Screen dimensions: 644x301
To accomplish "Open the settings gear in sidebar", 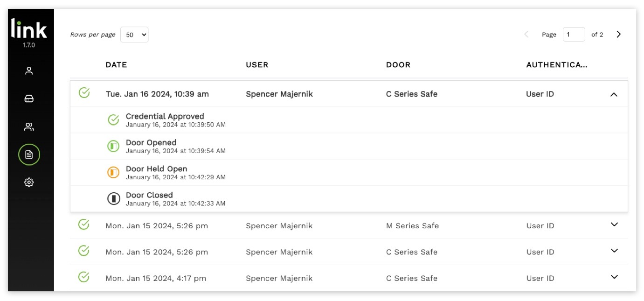I will tap(29, 182).
